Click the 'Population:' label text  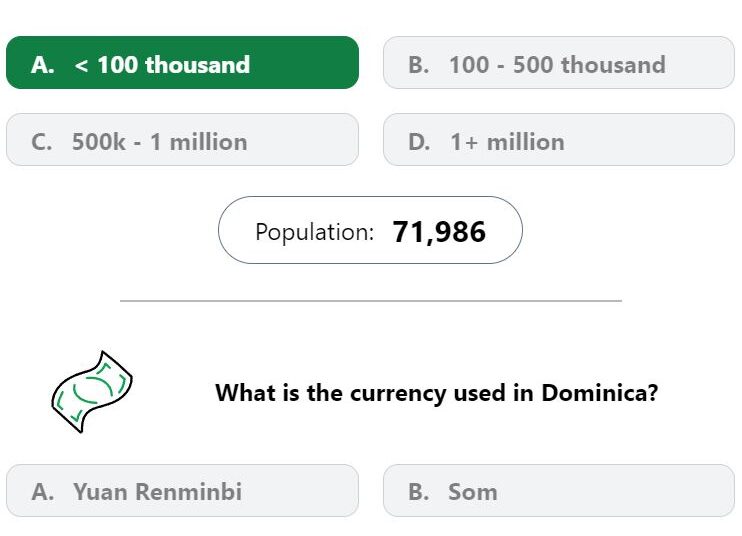[x=315, y=232]
